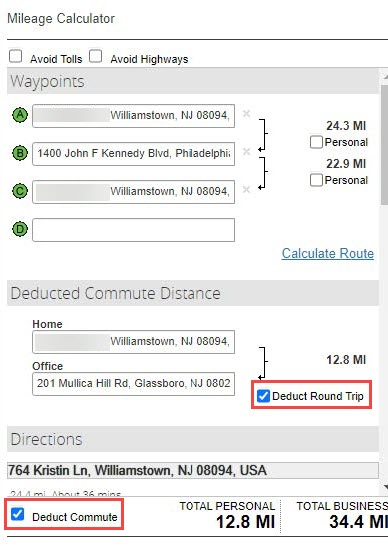
Task: Click the green waypoint C marker
Action: pyautogui.click(x=20, y=191)
